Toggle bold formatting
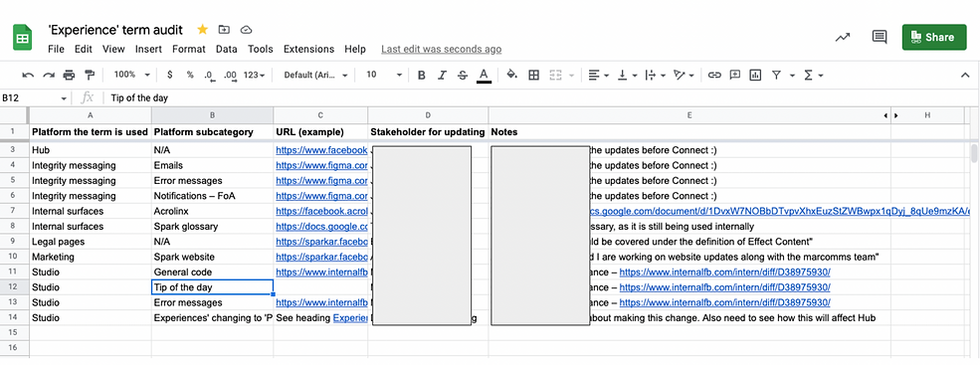980x365 pixels. (421, 75)
